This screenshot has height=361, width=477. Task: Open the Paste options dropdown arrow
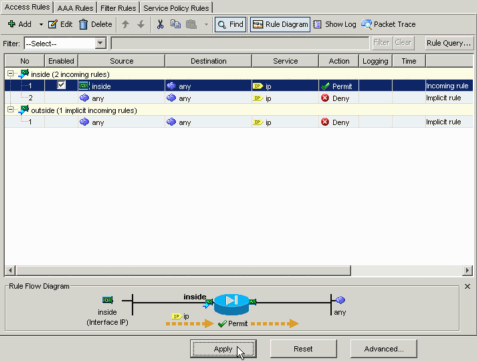[206, 24]
